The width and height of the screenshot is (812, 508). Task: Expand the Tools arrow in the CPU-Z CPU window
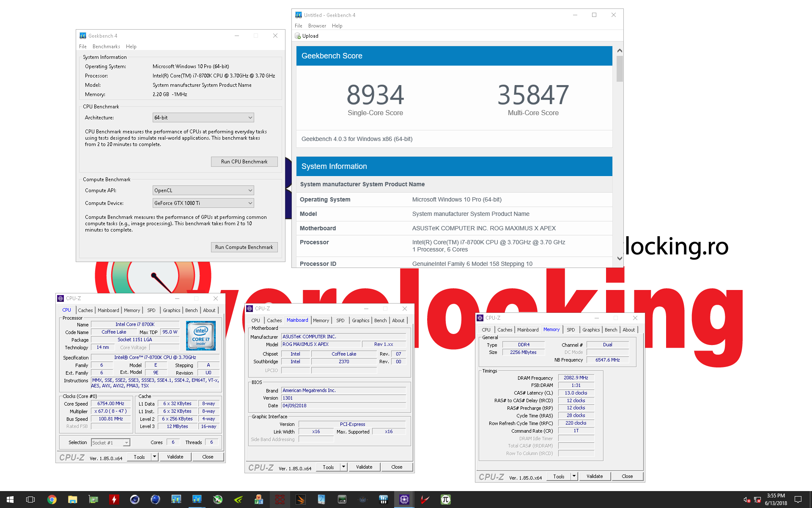[155, 457]
